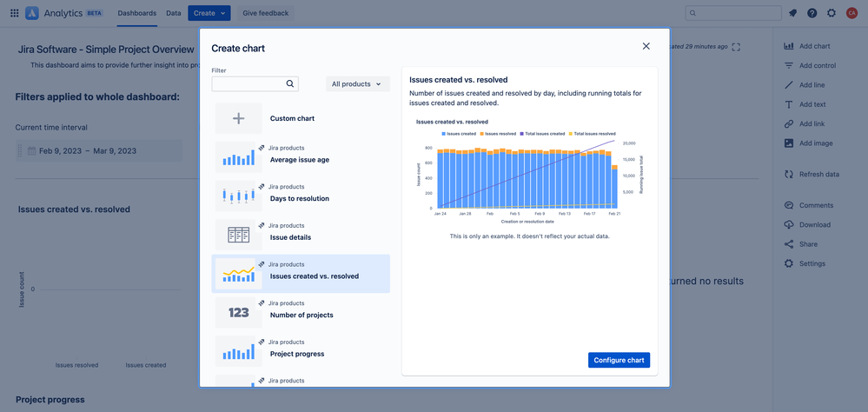Screen dimensions: 868x412
Task: Click the top bar search field
Action: (x=733, y=13)
